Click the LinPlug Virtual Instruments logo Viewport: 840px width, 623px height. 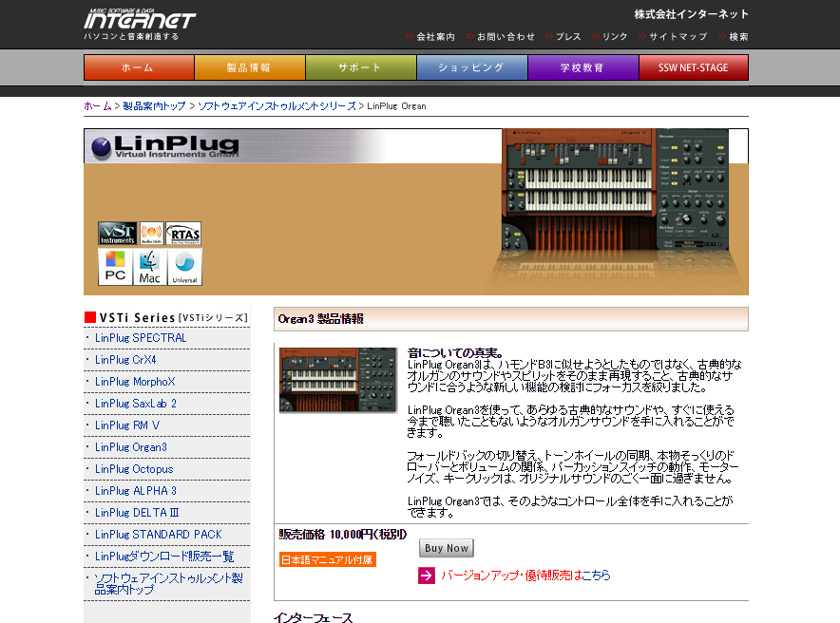165,146
